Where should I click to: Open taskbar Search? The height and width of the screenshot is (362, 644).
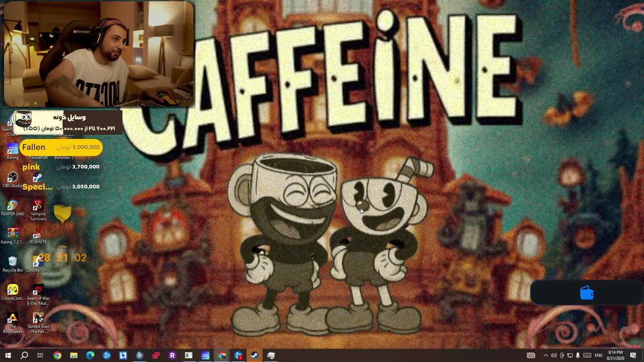pyautogui.click(x=24, y=355)
